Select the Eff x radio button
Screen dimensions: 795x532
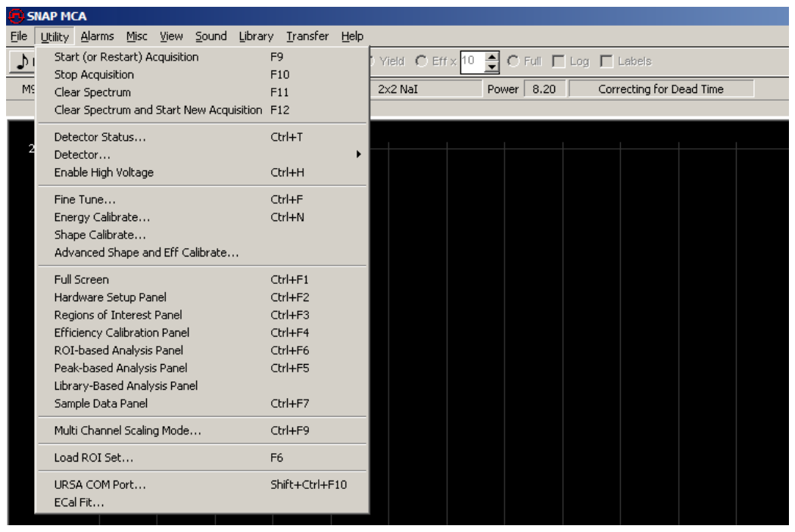point(421,61)
